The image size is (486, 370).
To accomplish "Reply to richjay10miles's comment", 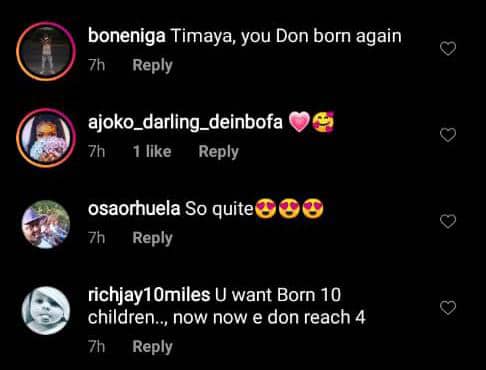I will pos(152,347).
